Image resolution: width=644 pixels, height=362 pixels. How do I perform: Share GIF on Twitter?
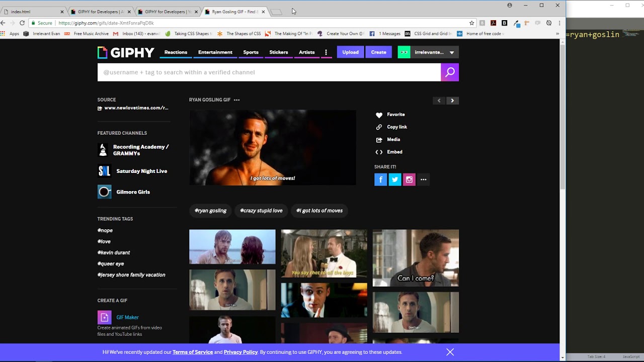coord(395,179)
